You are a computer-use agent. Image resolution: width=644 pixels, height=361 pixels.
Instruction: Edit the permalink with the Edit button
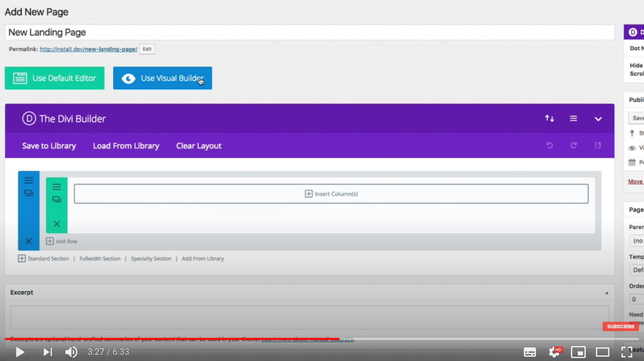(x=147, y=49)
